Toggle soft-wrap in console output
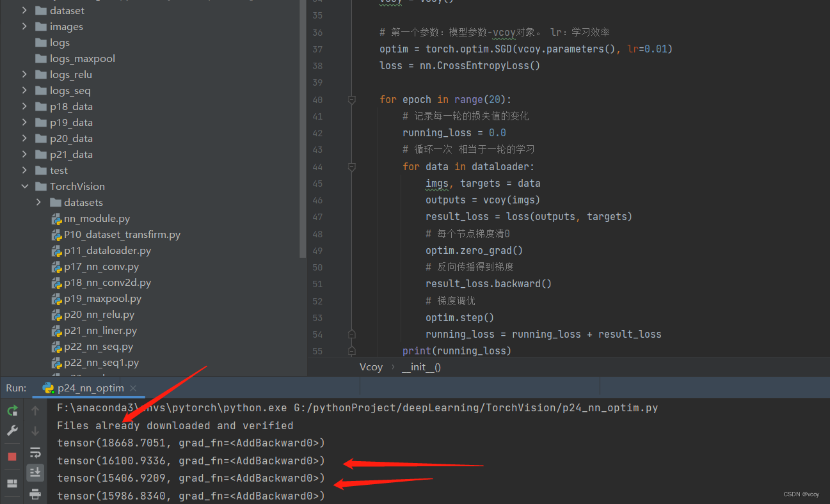830x504 pixels. pos(35,453)
